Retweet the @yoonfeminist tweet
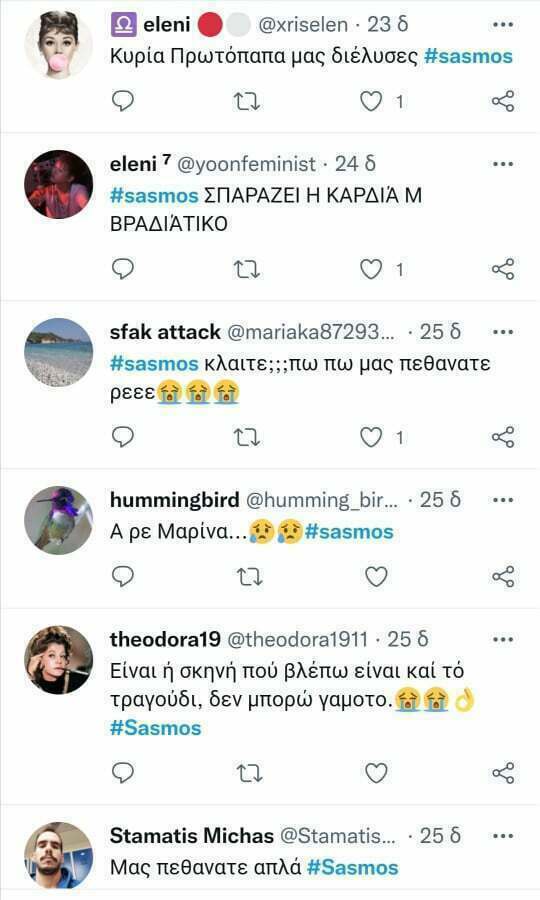540x900 pixels. tap(247, 269)
